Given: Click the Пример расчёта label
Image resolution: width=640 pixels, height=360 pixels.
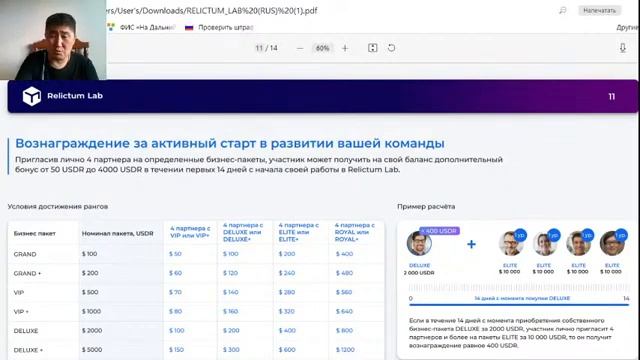Looking at the screenshot, I should pyautogui.click(x=426, y=207).
